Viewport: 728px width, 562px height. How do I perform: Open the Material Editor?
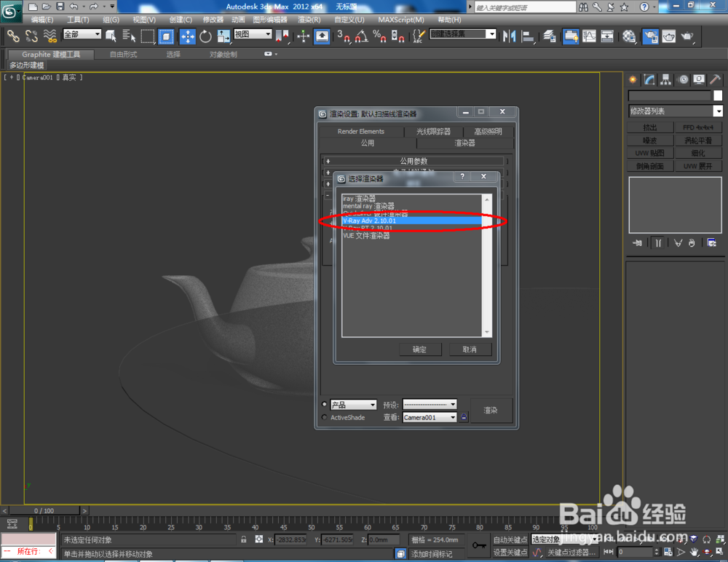click(629, 36)
